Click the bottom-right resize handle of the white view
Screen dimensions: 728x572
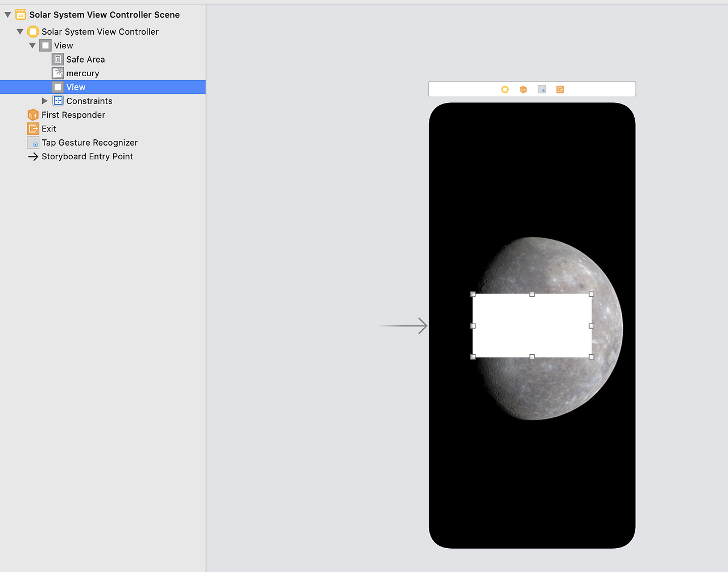[591, 357]
